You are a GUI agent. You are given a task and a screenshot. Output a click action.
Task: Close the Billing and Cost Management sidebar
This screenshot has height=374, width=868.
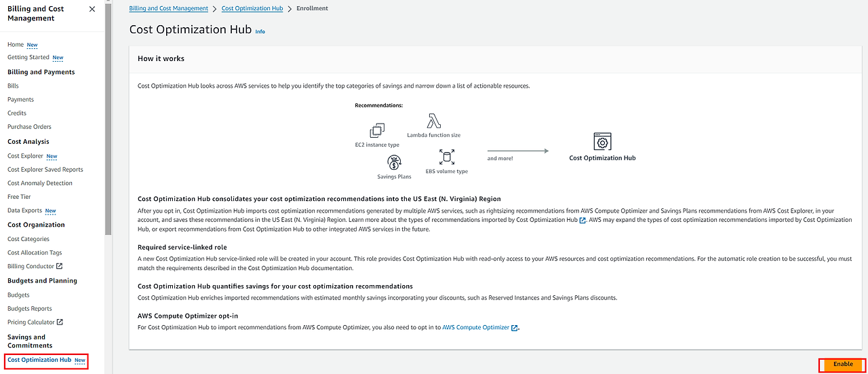point(92,9)
